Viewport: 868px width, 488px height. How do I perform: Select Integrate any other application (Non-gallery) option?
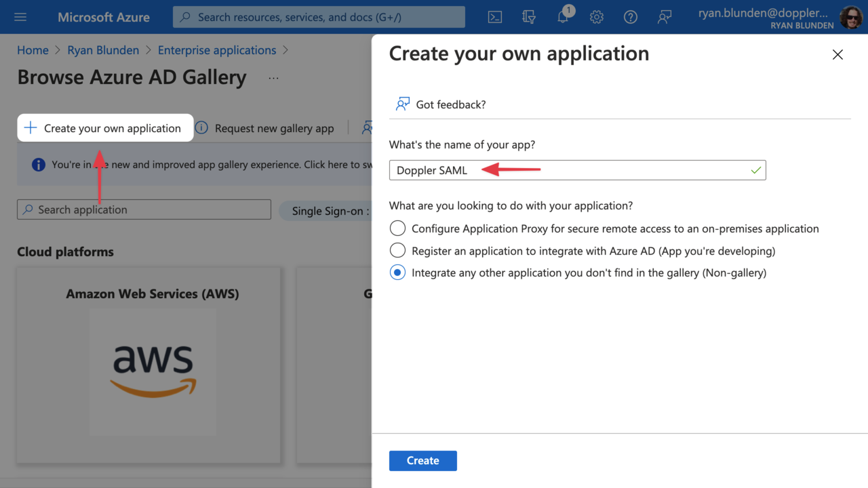point(397,272)
